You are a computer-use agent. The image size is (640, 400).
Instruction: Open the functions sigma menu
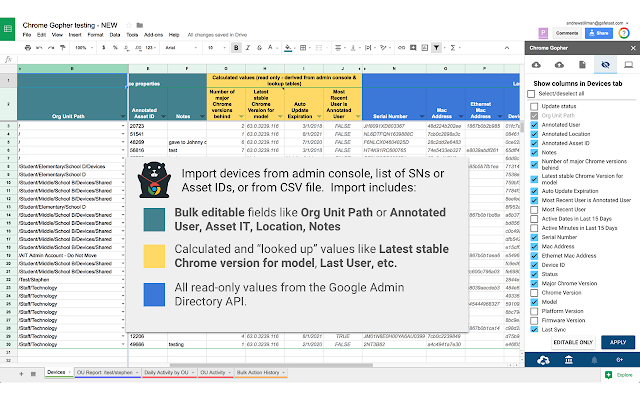[x=453, y=48]
